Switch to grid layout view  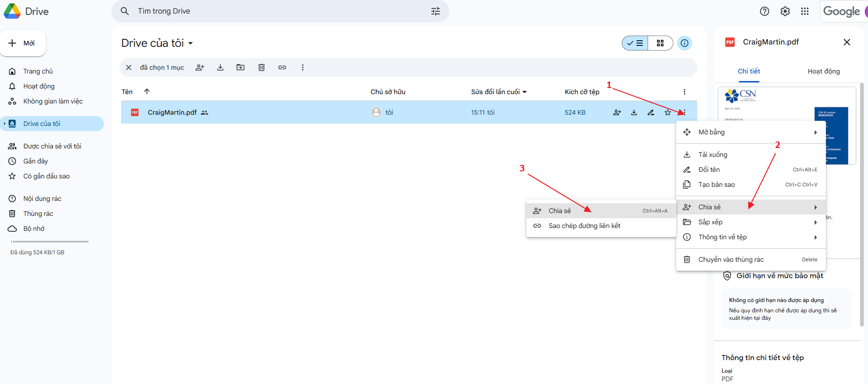coord(660,43)
